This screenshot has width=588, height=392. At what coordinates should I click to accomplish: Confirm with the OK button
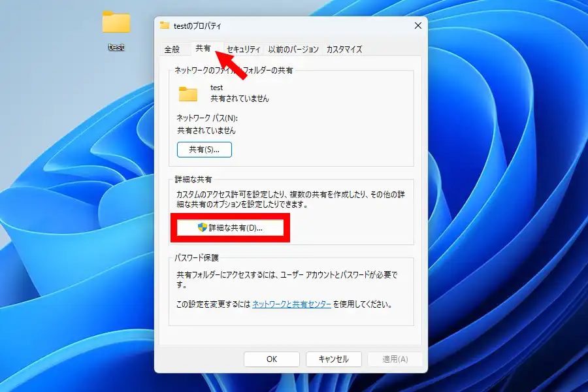click(x=272, y=359)
